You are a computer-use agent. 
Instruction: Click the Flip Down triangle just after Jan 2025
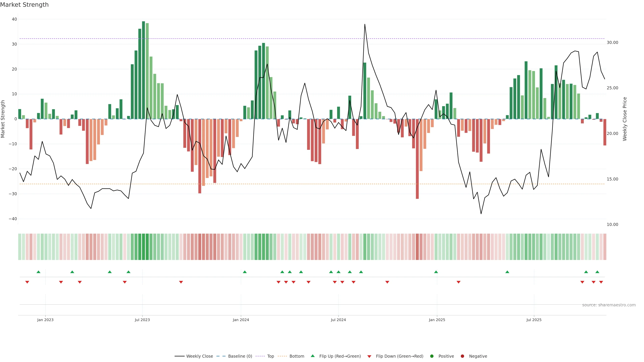pos(459,282)
